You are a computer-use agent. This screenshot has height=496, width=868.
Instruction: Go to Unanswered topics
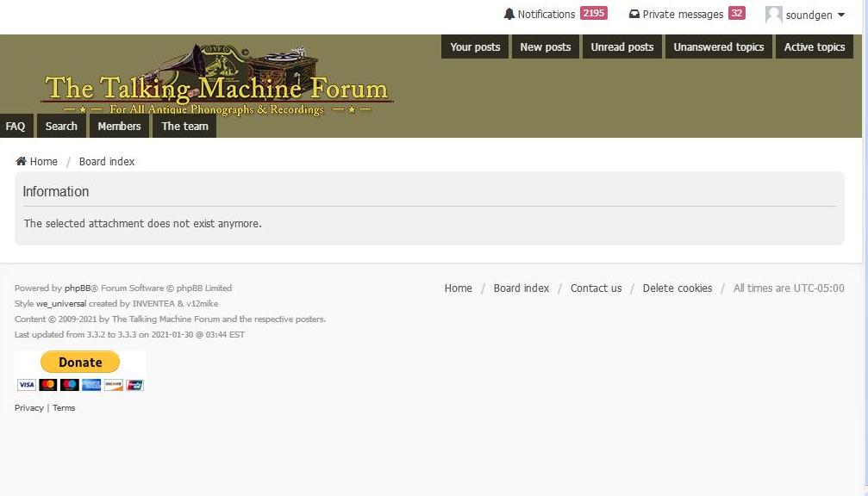tap(719, 47)
